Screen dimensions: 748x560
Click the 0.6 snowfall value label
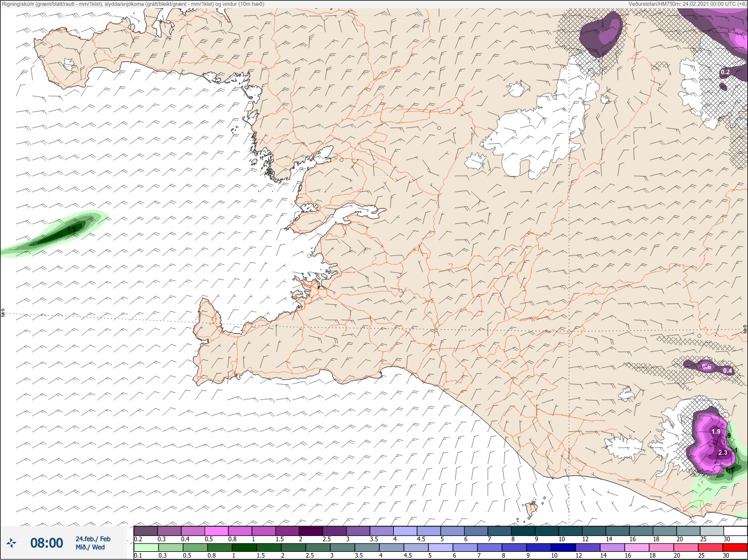tap(706, 367)
